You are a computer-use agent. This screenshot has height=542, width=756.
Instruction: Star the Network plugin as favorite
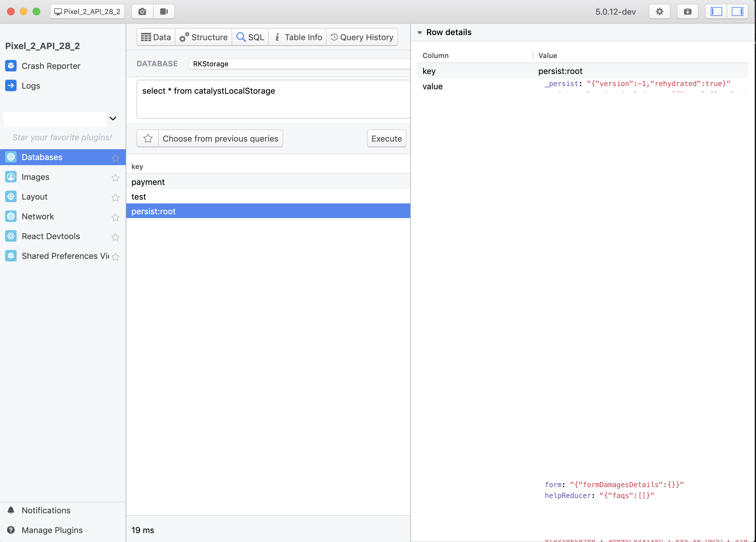[x=115, y=217]
